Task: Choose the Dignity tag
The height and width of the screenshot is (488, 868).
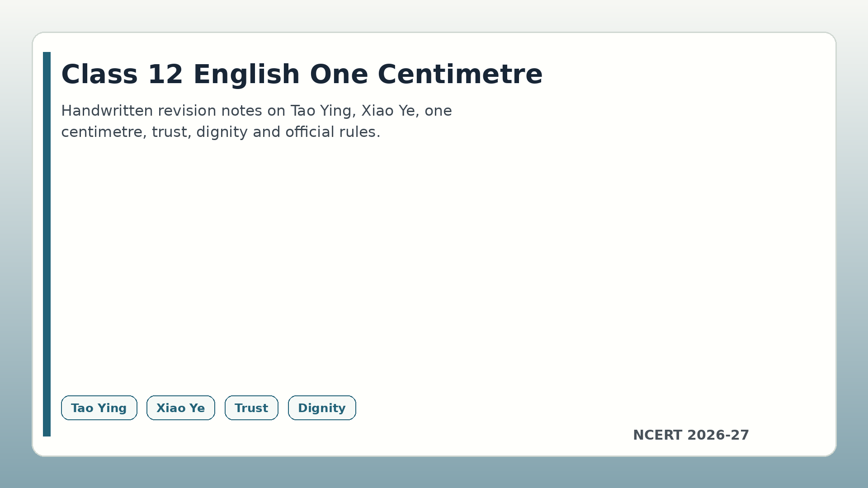Action: click(x=322, y=408)
